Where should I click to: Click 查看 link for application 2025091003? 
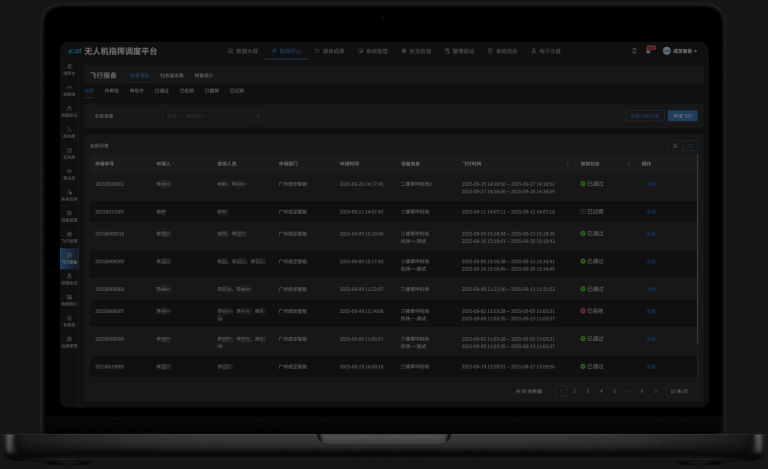[x=651, y=212]
